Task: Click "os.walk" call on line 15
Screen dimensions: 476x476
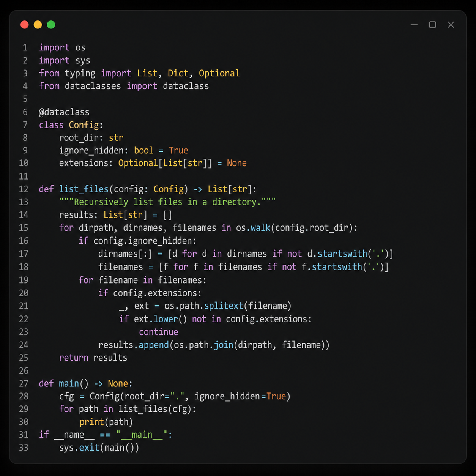Action: click(253, 228)
